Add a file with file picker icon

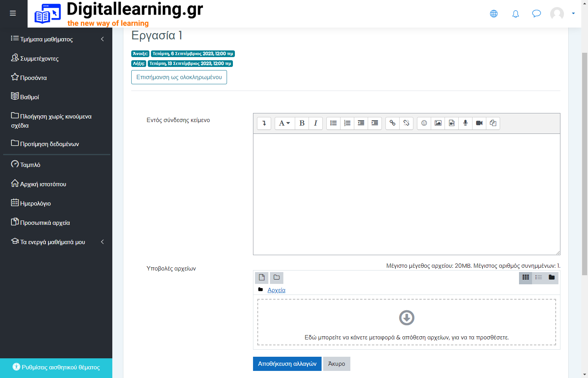262,278
